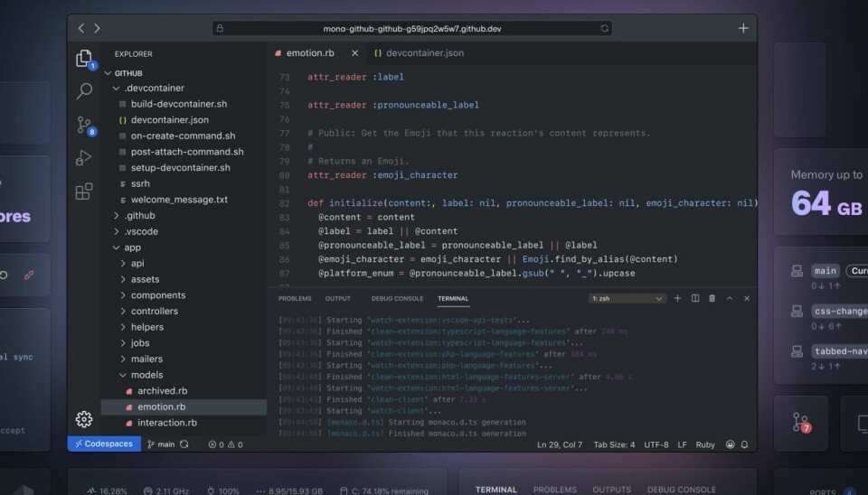868x495 pixels.
Task: Open warnings count indicator in status bar
Action: click(235, 444)
